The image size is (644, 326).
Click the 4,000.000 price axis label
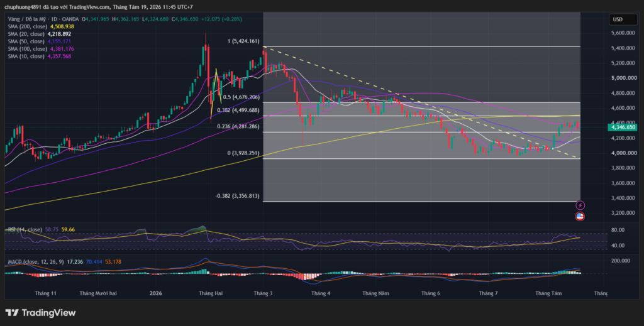624,153
